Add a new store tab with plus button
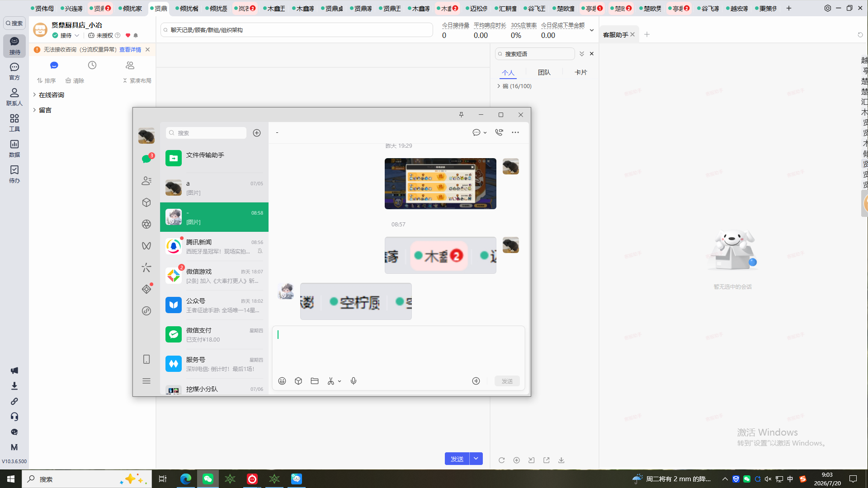The width and height of the screenshot is (868, 488). pyautogui.click(x=789, y=8)
